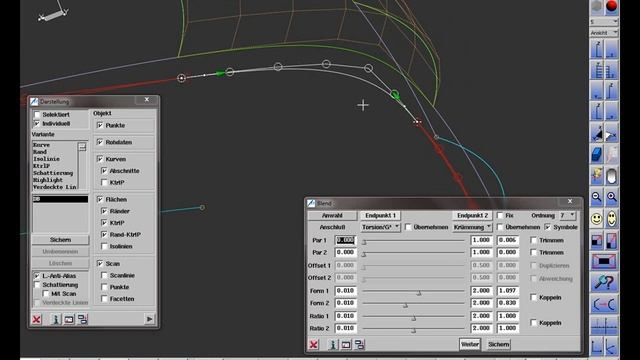The image size is (640, 360).
Task: Enable the Schattierung checkbox
Action: [37, 284]
